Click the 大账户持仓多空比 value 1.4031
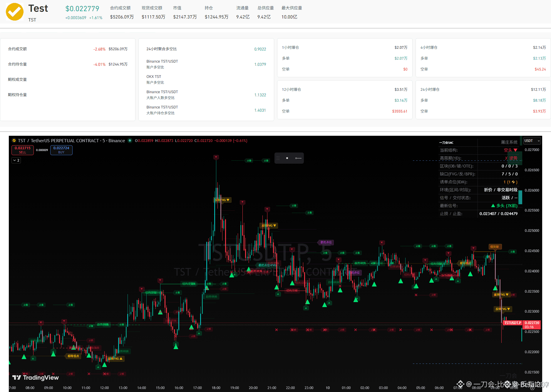Viewport: 551px width, 392px height. [260, 110]
